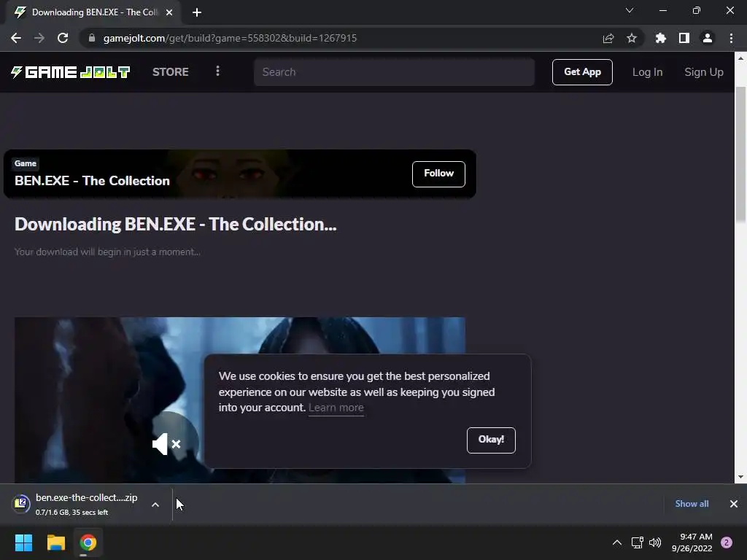Open a new tab with the plus button
747x560 pixels.
197,12
